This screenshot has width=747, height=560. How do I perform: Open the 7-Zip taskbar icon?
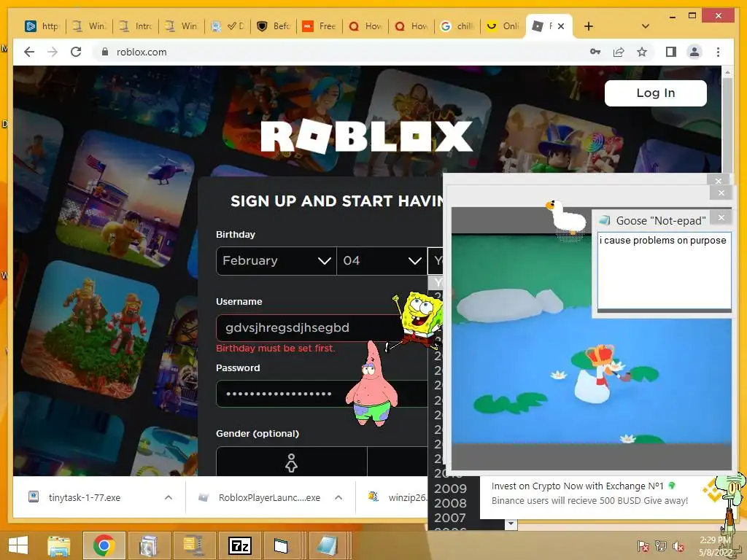(239, 545)
